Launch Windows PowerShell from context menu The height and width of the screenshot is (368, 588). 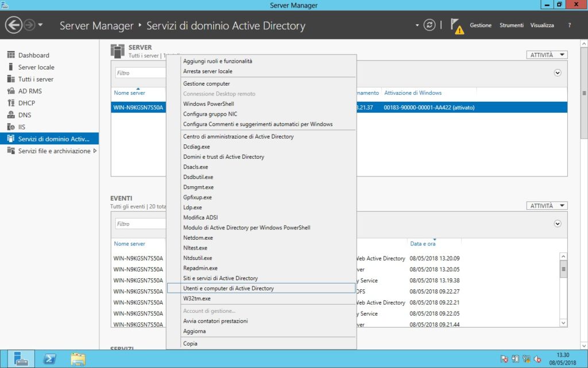click(261, 103)
